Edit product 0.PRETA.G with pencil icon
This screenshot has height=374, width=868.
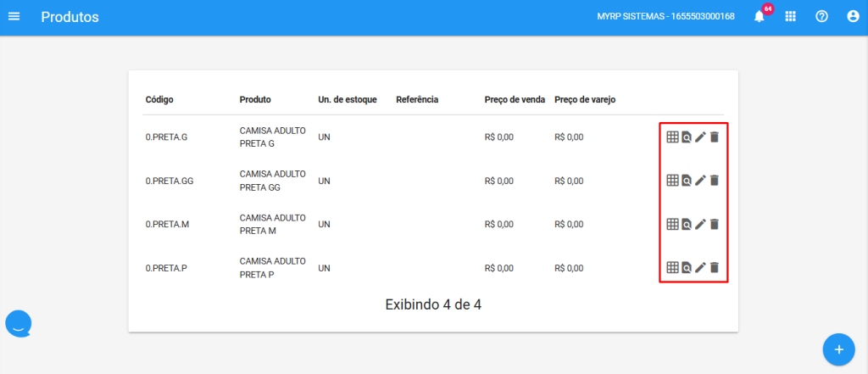(x=700, y=137)
